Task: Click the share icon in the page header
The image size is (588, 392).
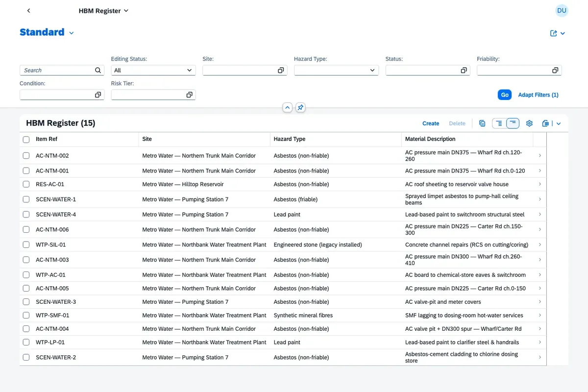Action: coord(554,33)
